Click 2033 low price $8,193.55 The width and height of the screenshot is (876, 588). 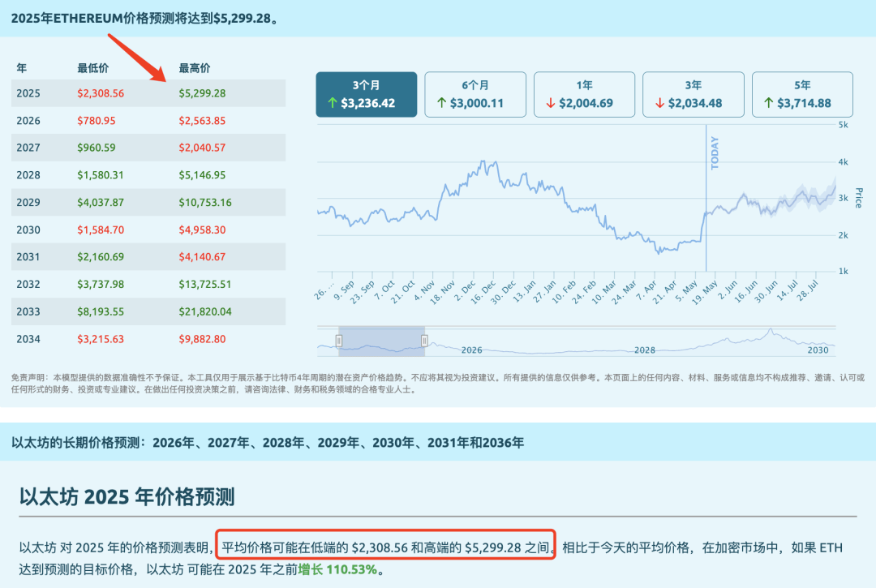(x=101, y=312)
